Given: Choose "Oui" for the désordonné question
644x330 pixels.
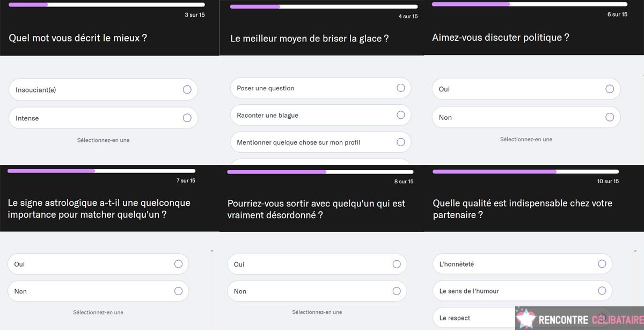Looking at the screenshot, I should [396, 264].
